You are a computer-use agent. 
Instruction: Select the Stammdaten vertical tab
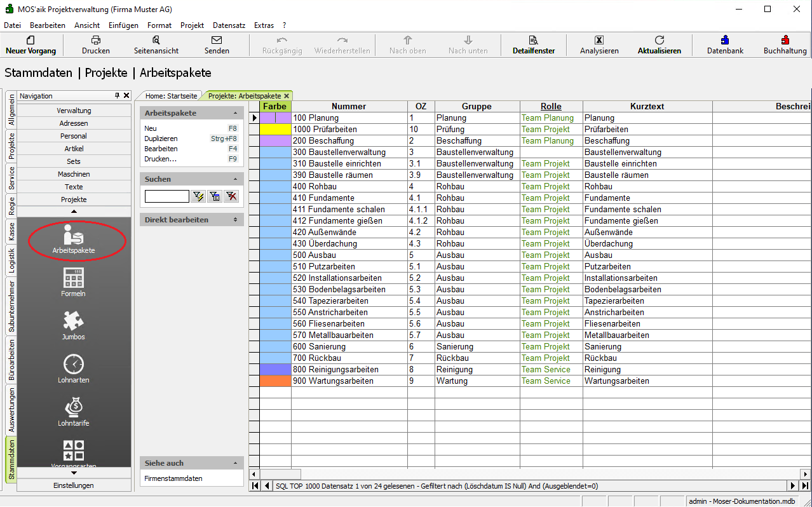click(11, 460)
